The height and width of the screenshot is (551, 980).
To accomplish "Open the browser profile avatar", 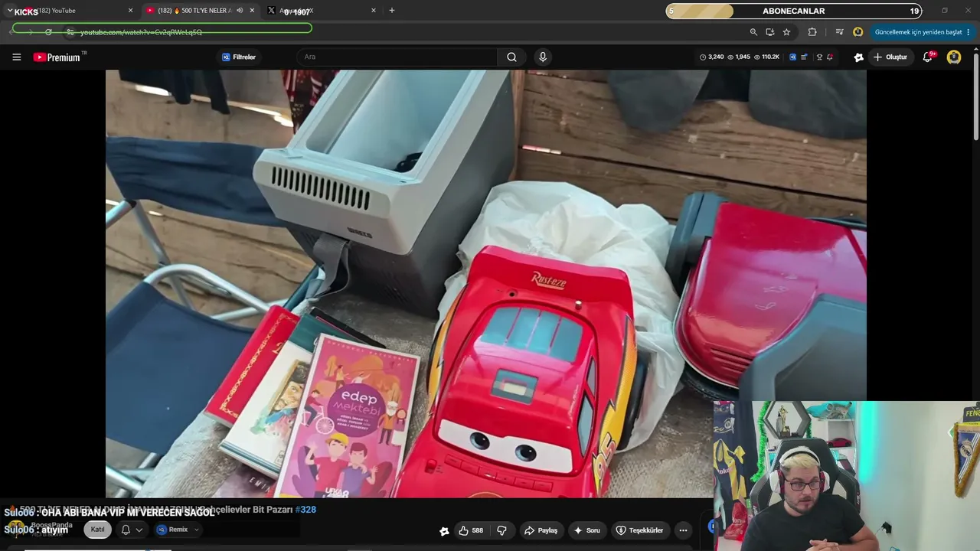I will click(x=857, y=32).
